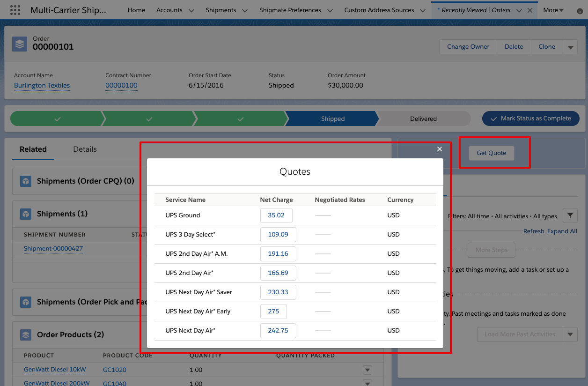Image resolution: width=588 pixels, height=386 pixels.
Task: Open the Shipmate Preferences tab
Action: coord(290,10)
